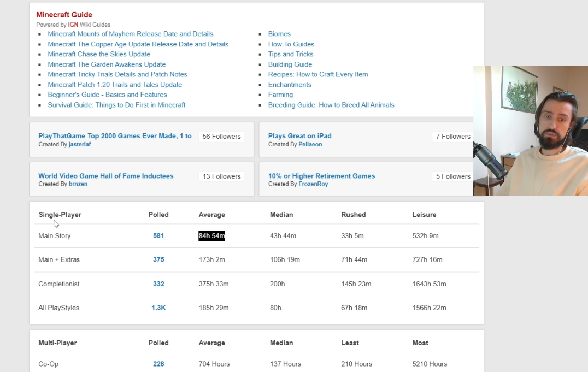Open the How-To Guides link
588x372 pixels.
[291, 44]
